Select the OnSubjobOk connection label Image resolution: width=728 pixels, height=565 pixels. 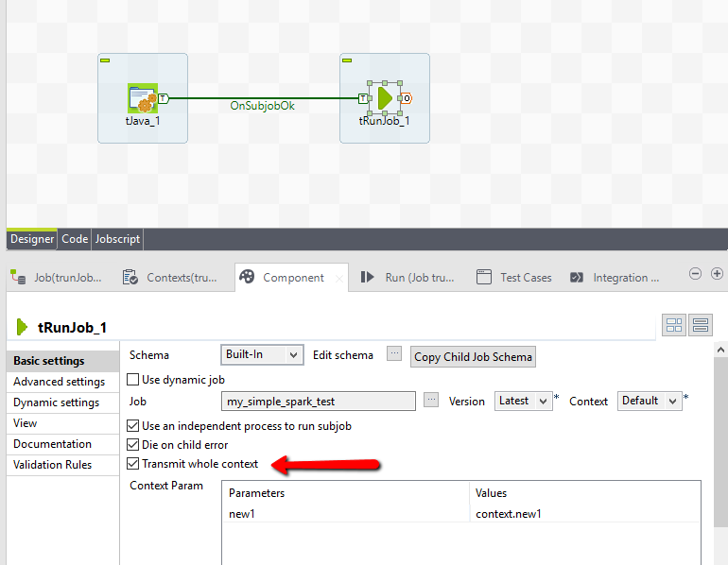[262, 106]
